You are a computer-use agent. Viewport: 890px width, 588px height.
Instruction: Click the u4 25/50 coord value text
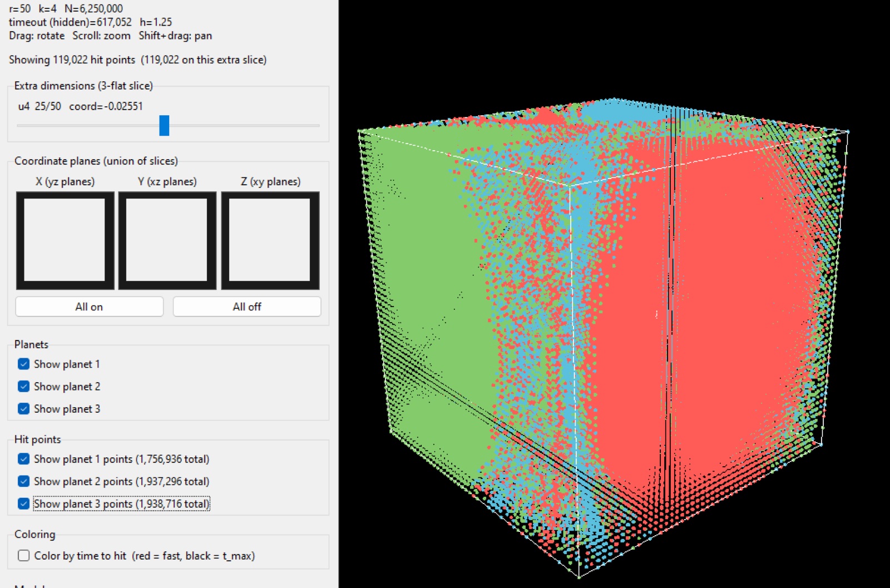point(81,106)
